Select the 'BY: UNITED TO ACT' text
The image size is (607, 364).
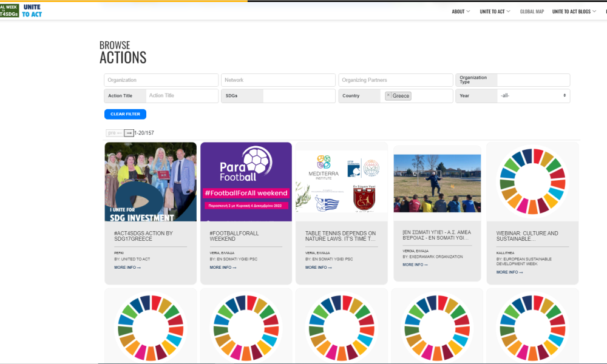coord(132,259)
